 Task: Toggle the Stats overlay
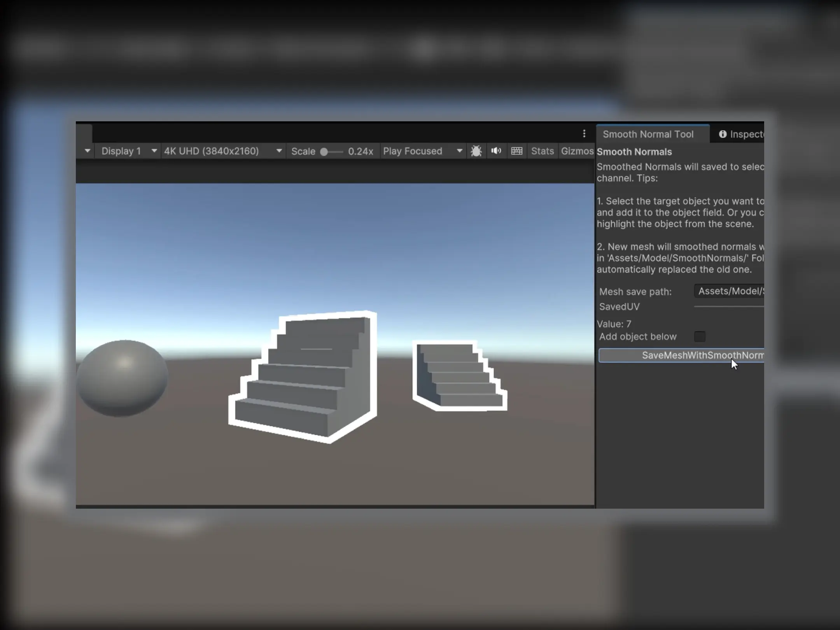click(x=542, y=151)
